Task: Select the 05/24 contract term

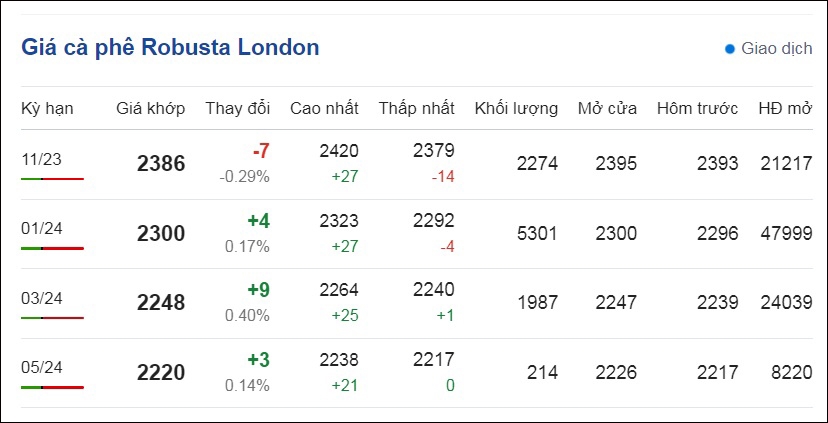Action: click(x=42, y=367)
